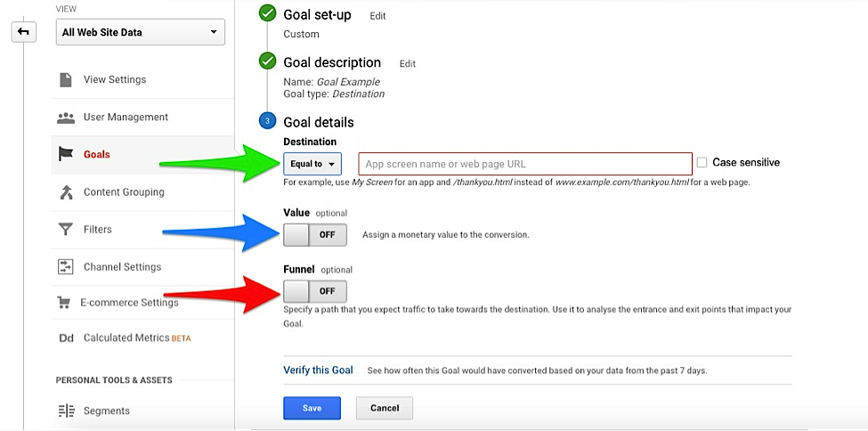
Task: Click the Cancel button
Action: pyautogui.click(x=385, y=408)
